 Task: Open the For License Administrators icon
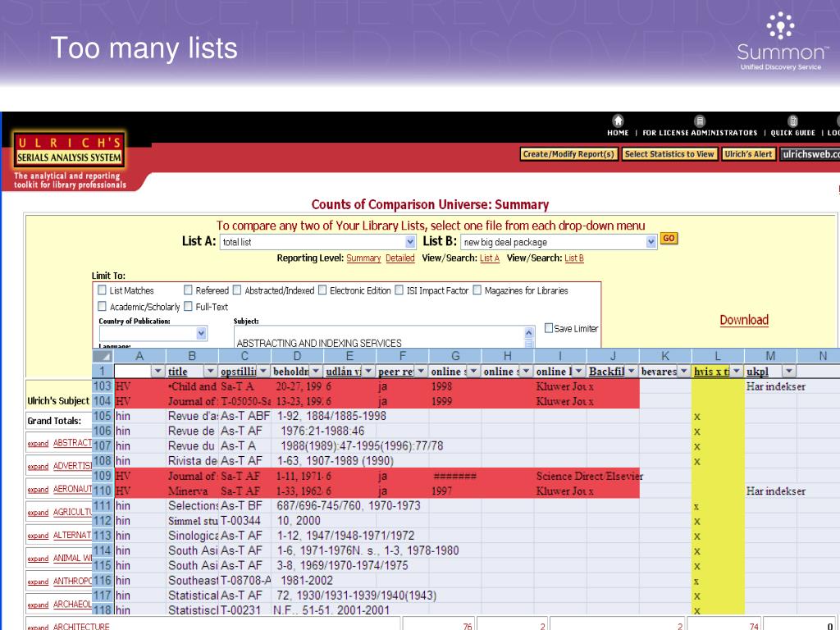700,121
